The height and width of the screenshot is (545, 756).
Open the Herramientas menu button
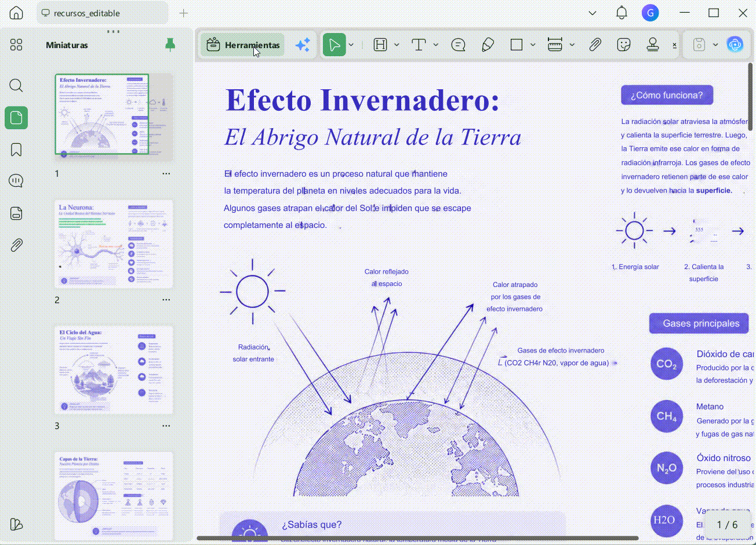[x=242, y=45]
